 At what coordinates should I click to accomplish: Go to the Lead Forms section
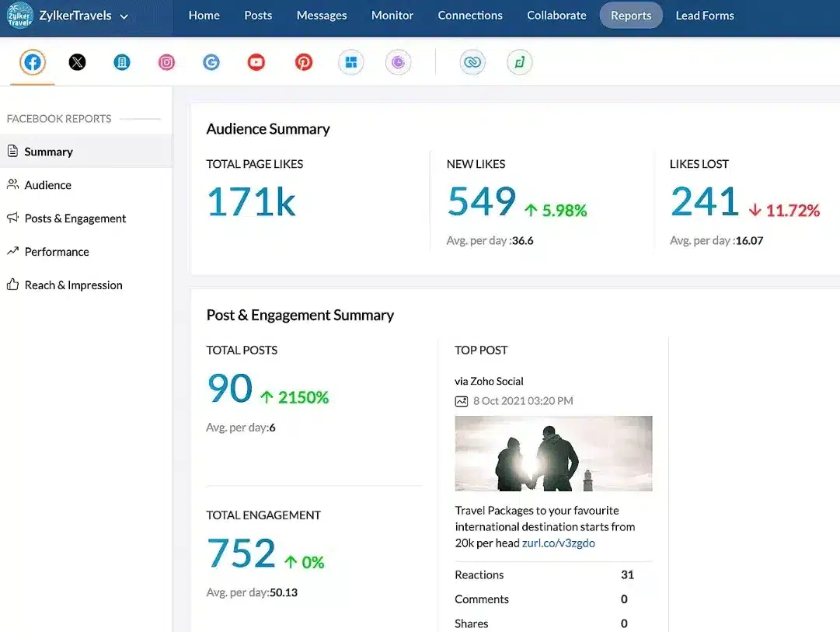coord(704,15)
